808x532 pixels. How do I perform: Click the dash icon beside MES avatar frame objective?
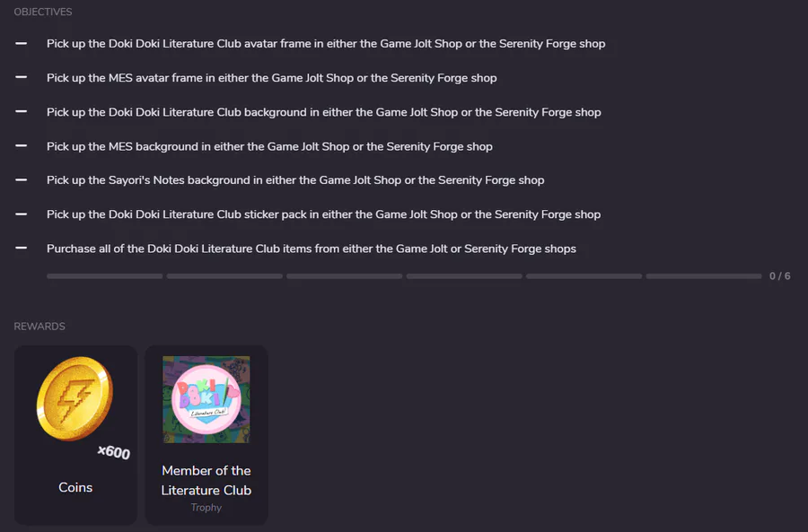coord(22,78)
